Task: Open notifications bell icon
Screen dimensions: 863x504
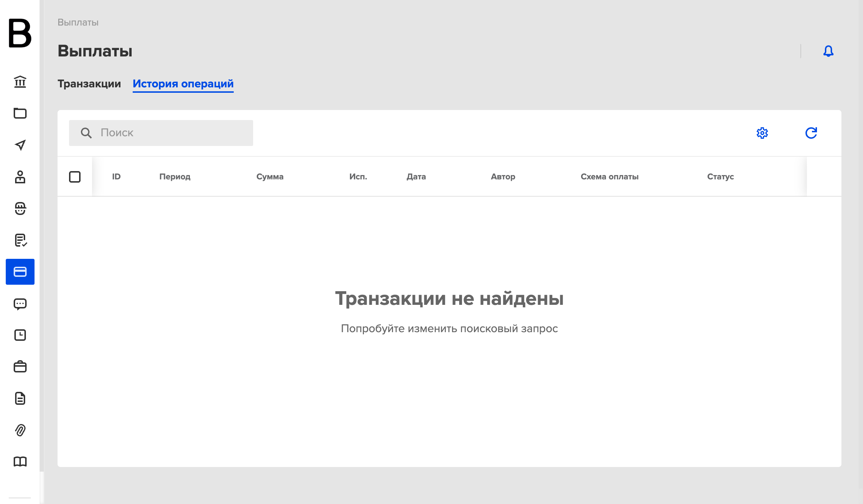Action: pyautogui.click(x=828, y=51)
